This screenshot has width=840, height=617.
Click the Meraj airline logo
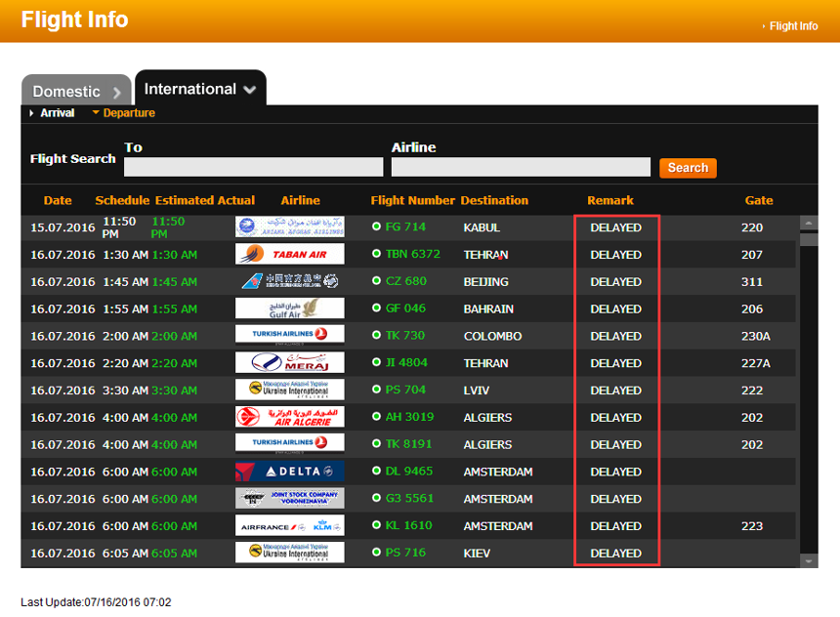pyautogui.click(x=290, y=363)
